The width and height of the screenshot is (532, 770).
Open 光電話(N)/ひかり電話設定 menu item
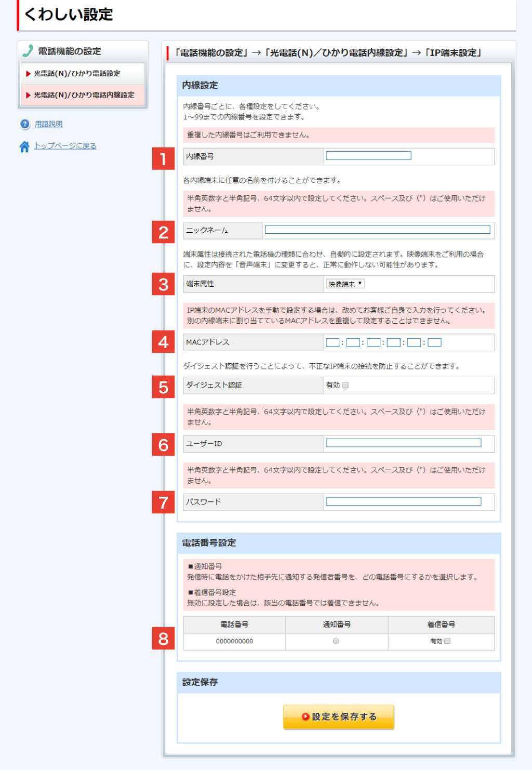[x=77, y=74]
